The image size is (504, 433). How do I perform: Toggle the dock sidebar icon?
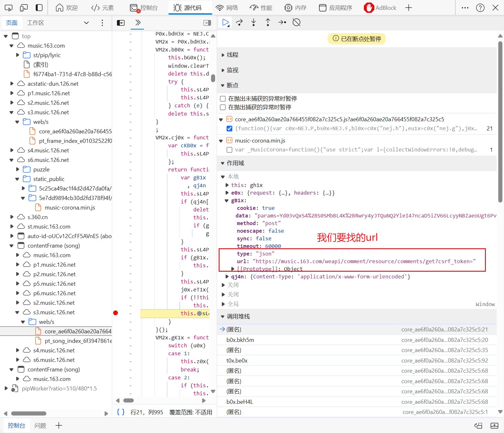coord(39,8)
